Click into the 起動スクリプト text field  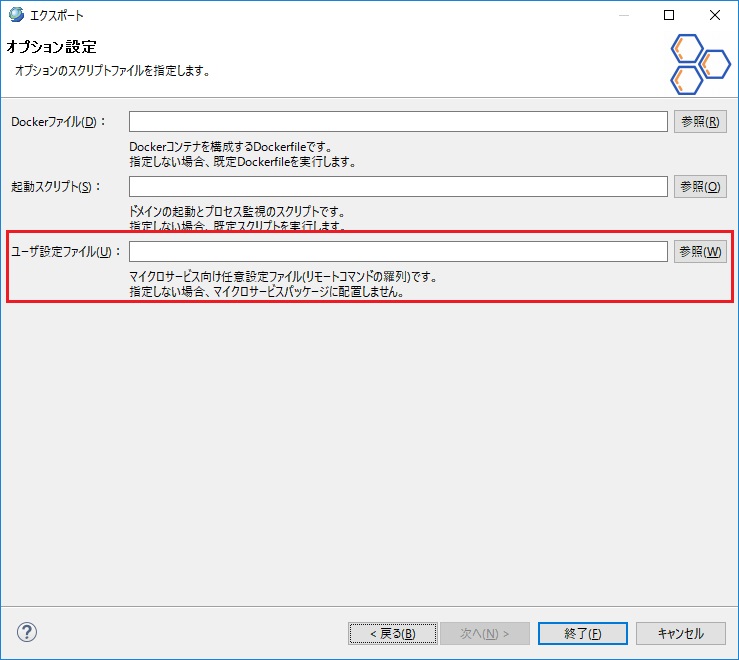click(x=397, y=187)
